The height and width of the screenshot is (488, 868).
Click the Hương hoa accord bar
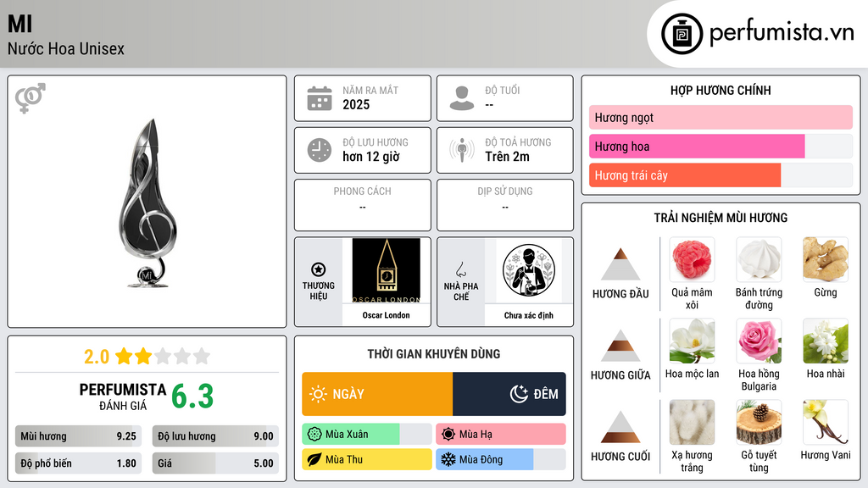point(721,146)
